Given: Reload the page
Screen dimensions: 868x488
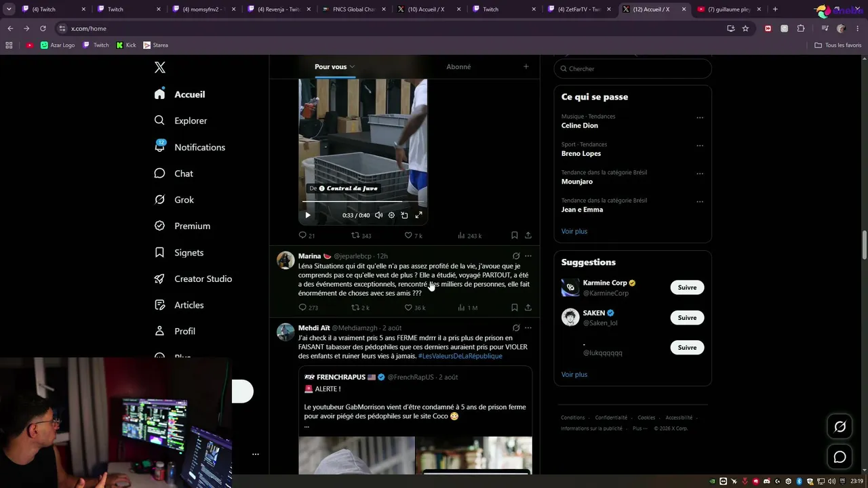Looking at the screenshot, I should tap(43, 28).
